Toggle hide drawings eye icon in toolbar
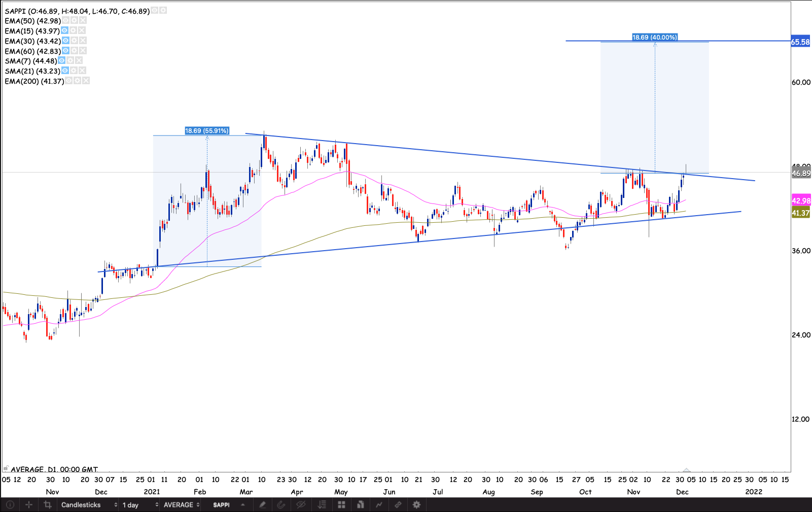Viewport: 812px width, 512px height. [300, 505]
